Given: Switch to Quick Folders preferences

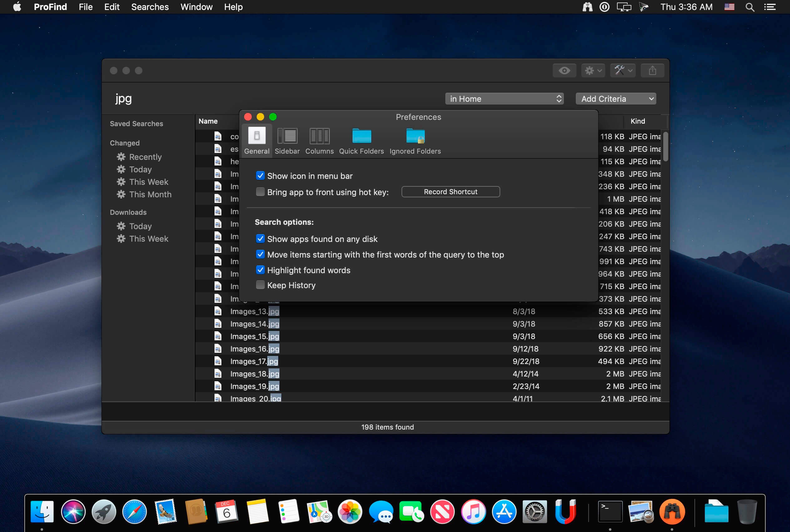Looking at the screenshot, I should (x=361, y=140).
